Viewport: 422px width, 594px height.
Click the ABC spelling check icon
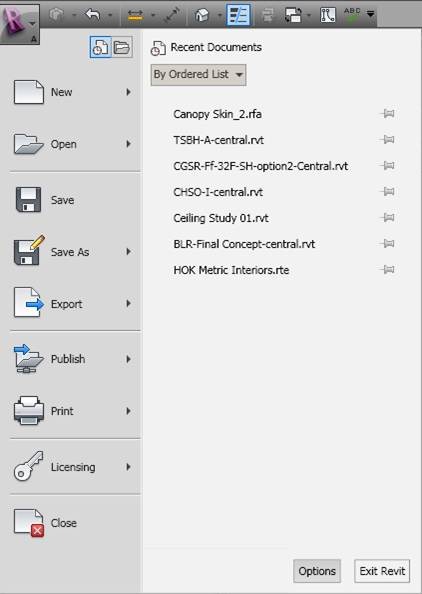pos(352,14)
